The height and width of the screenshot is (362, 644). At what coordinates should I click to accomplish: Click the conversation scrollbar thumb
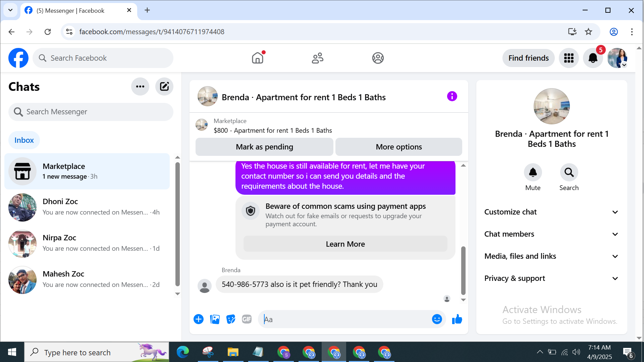(x=463, y=270)
